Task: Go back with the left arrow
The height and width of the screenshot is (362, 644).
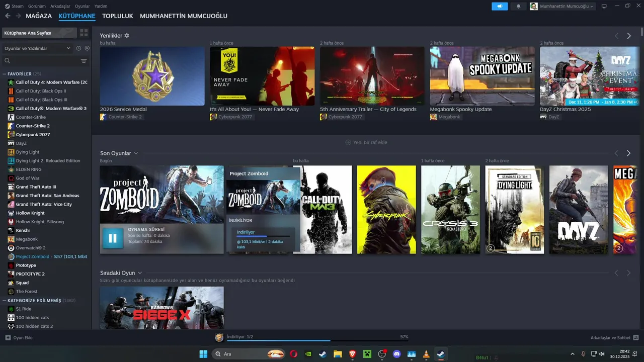Action: [x=8, y=16]
